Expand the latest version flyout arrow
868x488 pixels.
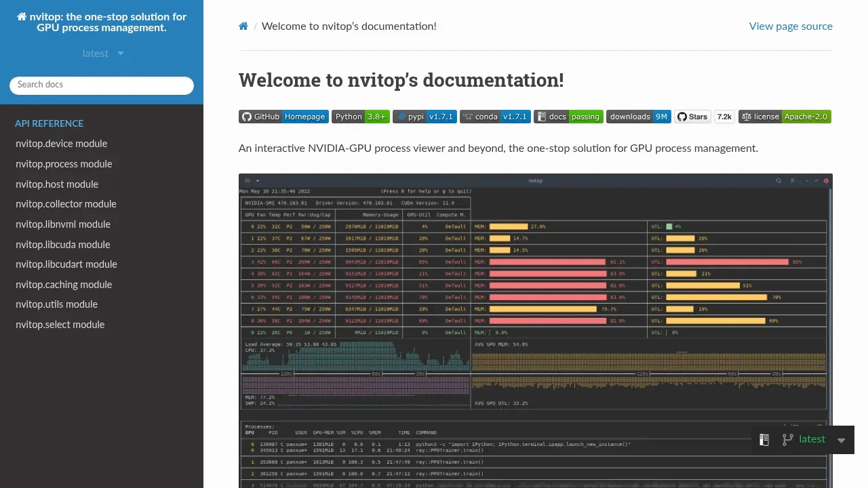tap(842, 441)
